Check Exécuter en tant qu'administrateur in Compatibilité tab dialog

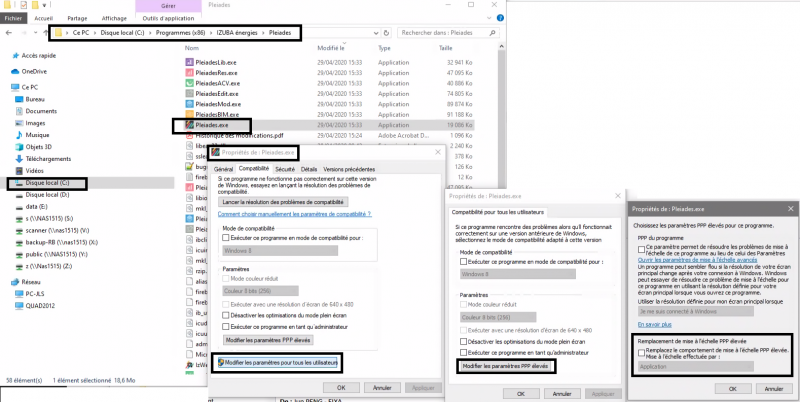[226, 326]
